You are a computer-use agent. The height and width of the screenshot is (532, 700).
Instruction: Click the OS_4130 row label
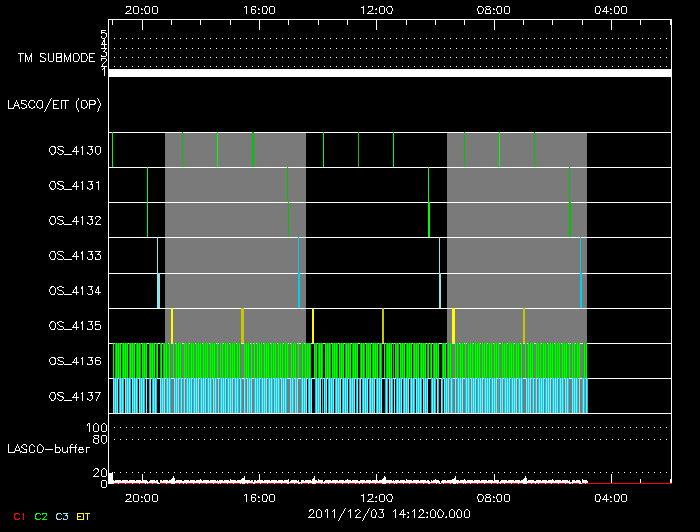[75, 151]
